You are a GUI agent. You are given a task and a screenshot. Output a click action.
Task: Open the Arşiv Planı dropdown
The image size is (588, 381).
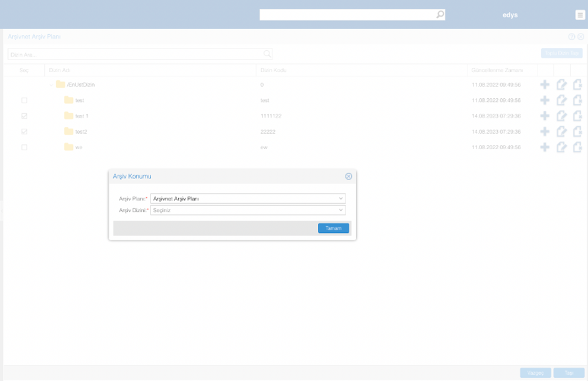[248, 199]
